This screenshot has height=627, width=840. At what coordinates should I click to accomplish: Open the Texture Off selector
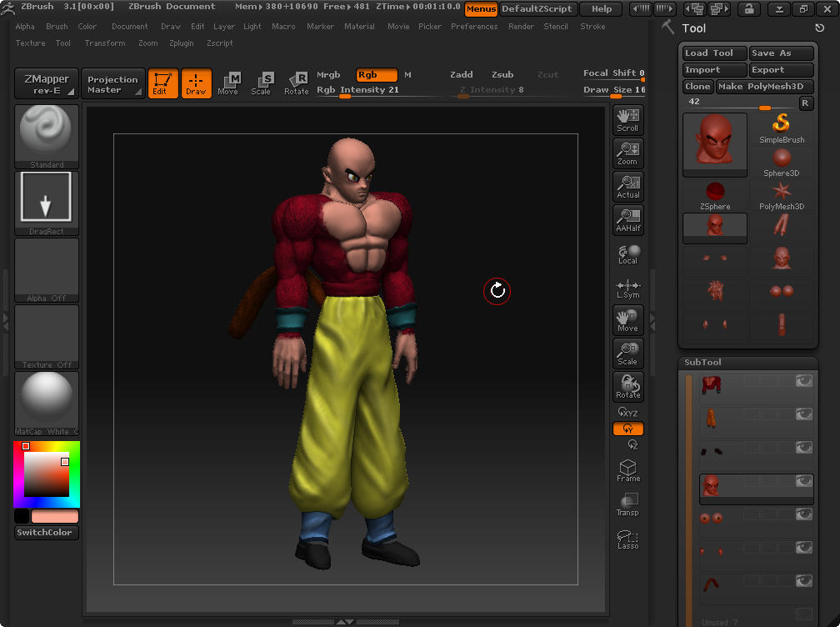pos(47,337)
